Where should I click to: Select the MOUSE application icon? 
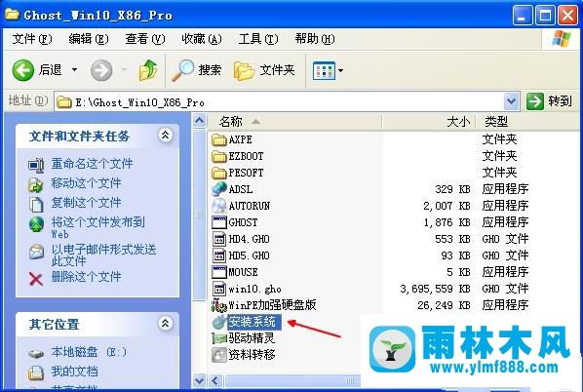[219, 272]
